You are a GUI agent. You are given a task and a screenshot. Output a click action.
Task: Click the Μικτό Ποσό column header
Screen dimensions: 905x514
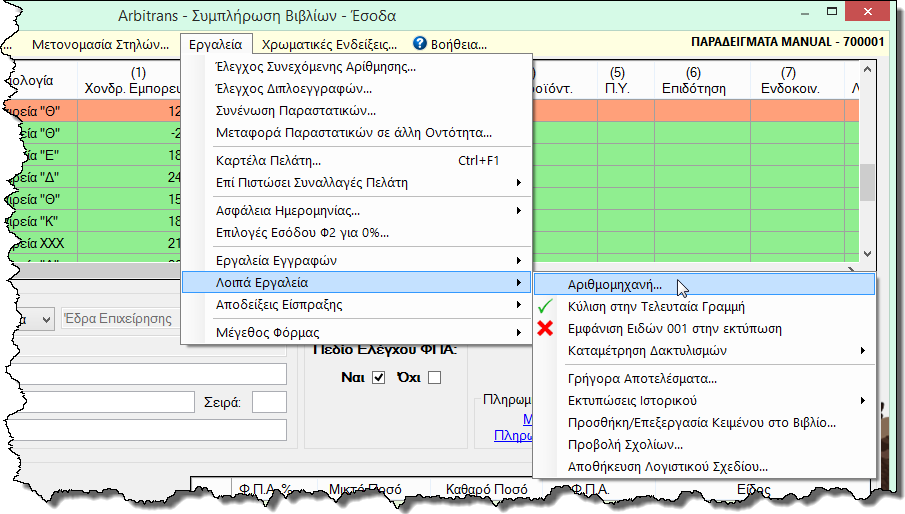tap(365, 489)
